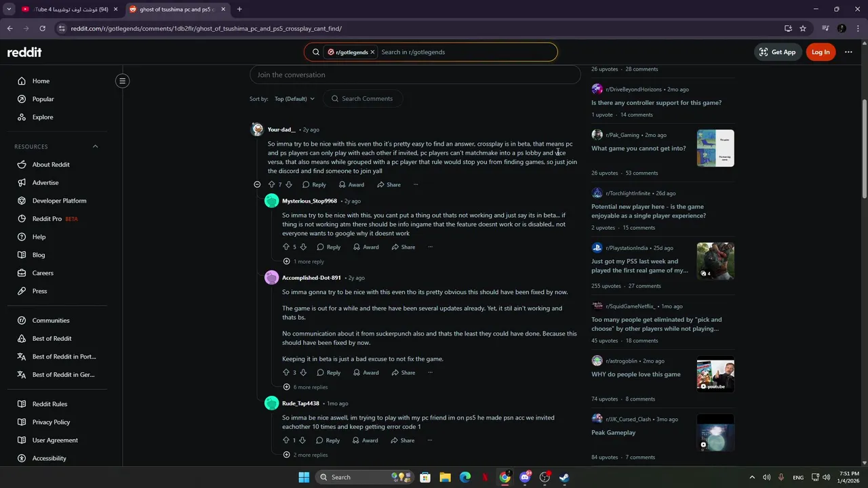Screen dimensions: 868x488
Task: Open the browser tab list dropdown
Action: 9,9
